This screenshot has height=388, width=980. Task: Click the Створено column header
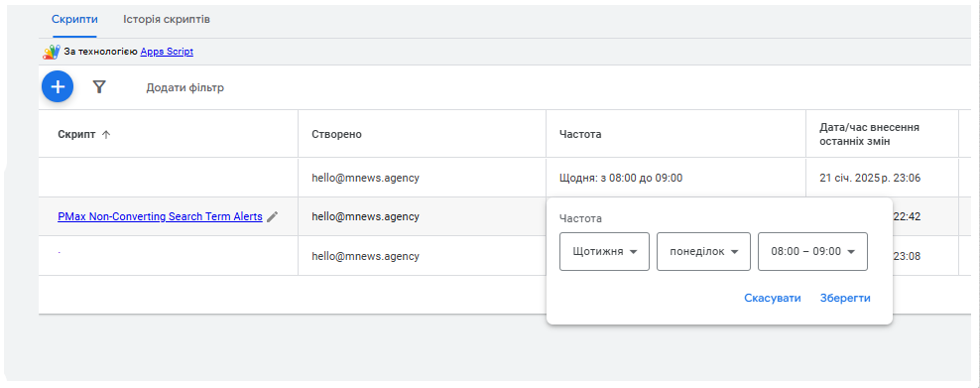coord(337,134)
